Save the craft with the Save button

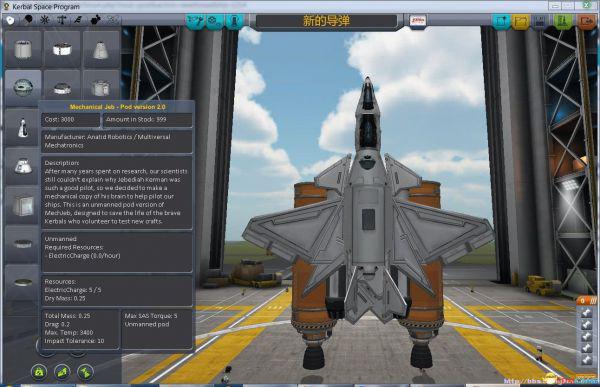click(x=540, y=21)
